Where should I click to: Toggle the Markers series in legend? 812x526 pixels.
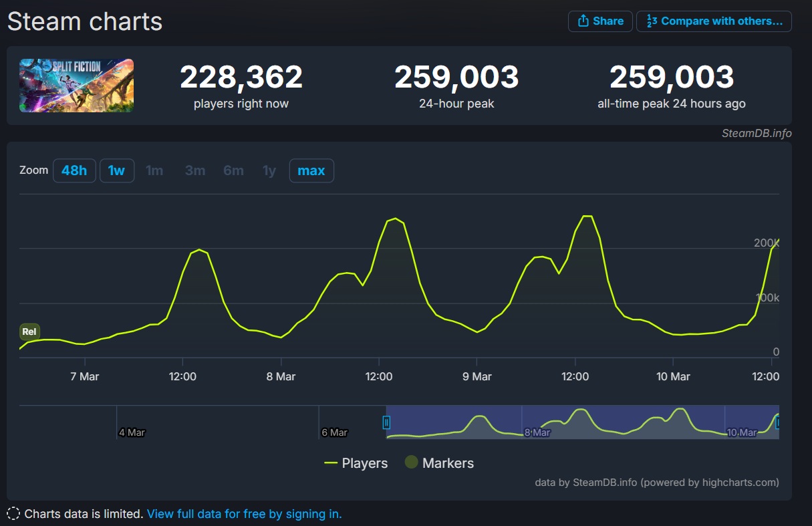click(439, 463)
